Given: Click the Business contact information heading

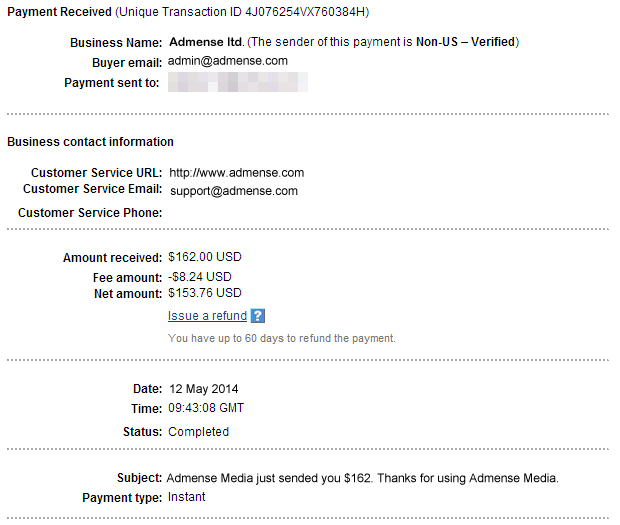Looking at the screenshot, I should coord(90,142).
